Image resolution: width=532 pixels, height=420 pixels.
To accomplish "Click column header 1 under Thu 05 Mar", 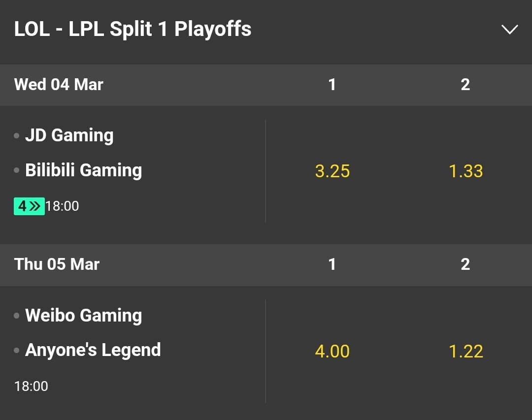I will [332, 264].
